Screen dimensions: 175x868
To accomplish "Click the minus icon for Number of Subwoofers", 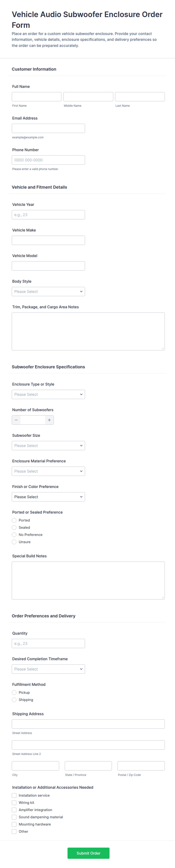I will [16, 420].
